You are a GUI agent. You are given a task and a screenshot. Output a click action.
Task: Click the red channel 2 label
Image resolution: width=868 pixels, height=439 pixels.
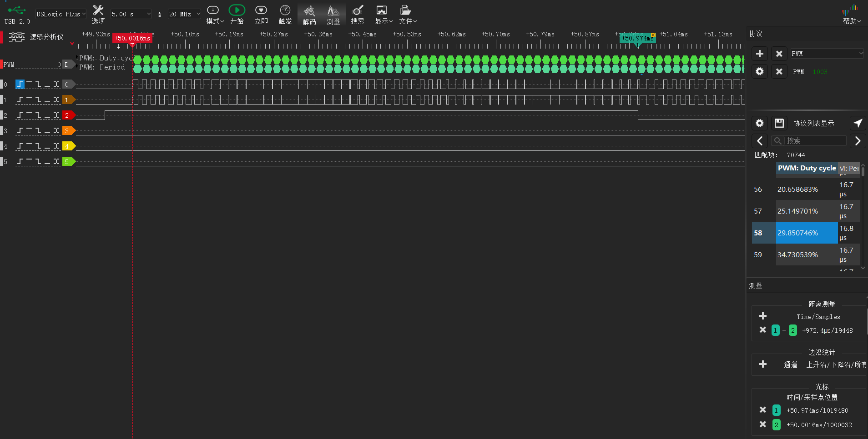pyautogui.click(x=68, y=115)
